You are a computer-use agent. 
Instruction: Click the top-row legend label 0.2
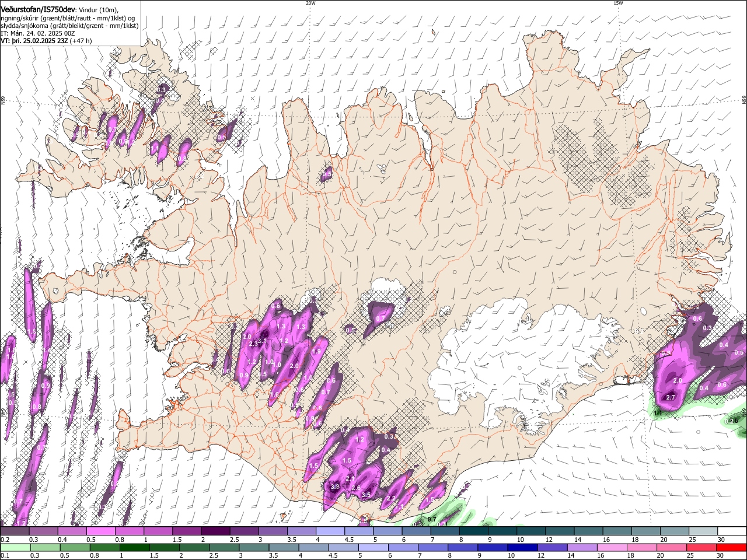tap(5, 540)
